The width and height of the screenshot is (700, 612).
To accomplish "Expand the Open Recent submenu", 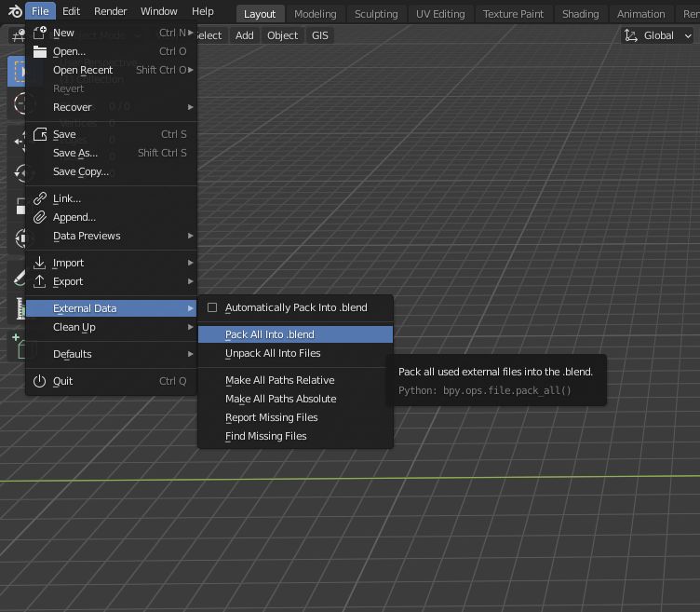I will 111,70.
